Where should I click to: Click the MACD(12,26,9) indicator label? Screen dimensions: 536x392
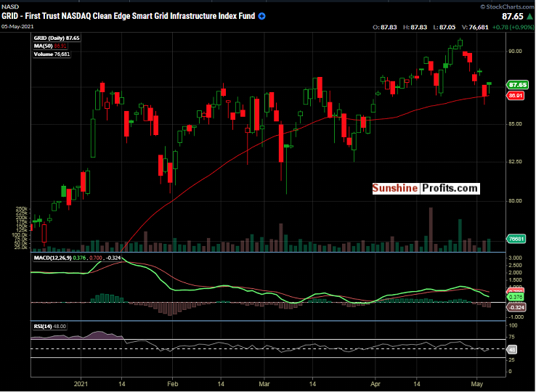(77, 258)
